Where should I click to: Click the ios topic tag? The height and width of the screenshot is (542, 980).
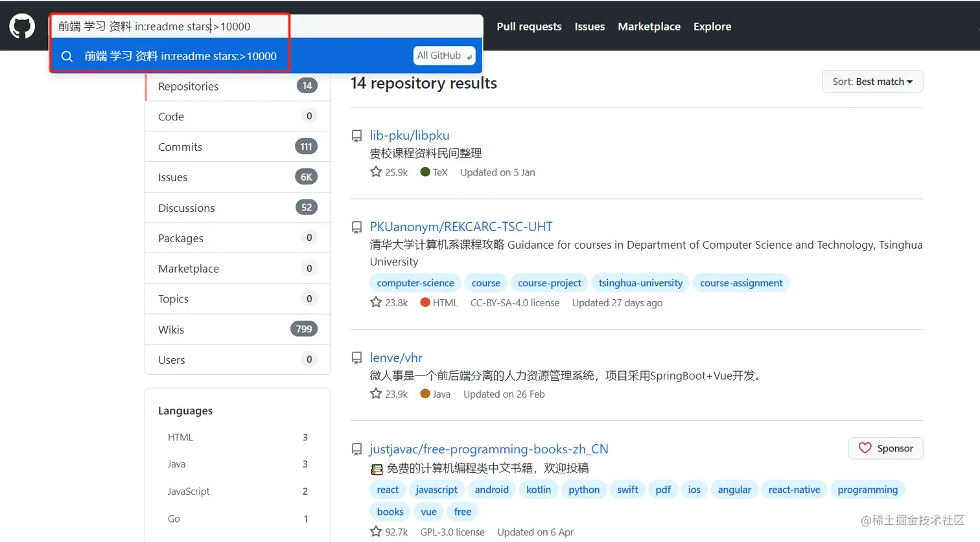[x=694, y=490]
